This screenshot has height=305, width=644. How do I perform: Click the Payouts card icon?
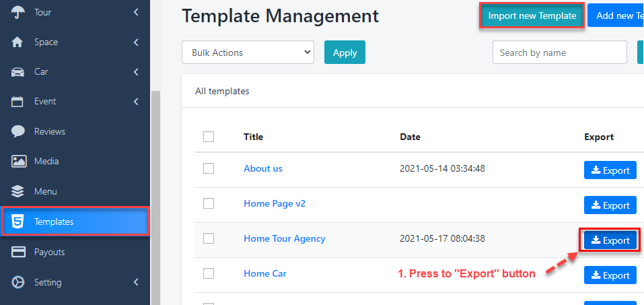click(18, 252)
